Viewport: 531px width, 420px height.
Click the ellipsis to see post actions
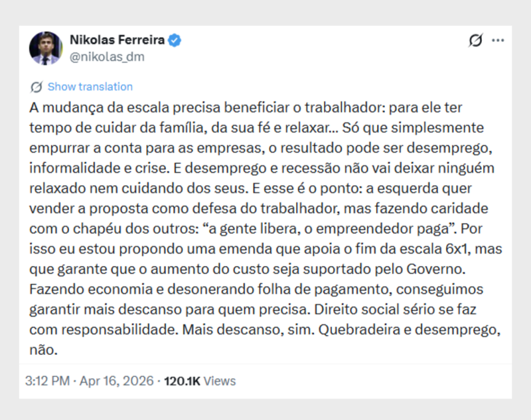pos(498,40)
